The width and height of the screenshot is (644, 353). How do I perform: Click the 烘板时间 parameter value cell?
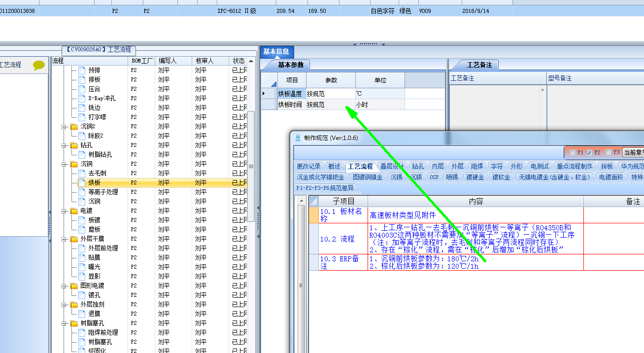click(x=331, y=105)
